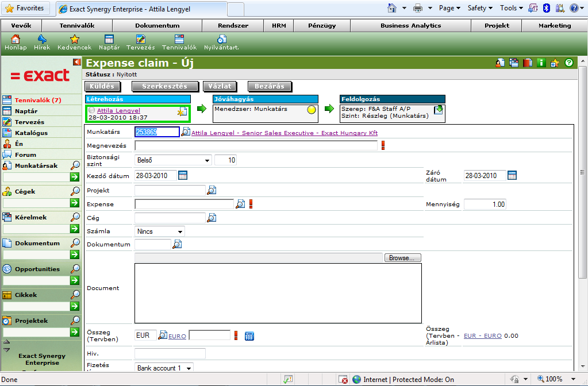Image resolution: width=588 pixels, height=386 pixels.
Task: Open green help question mark icon
Action: pos(569,63)
